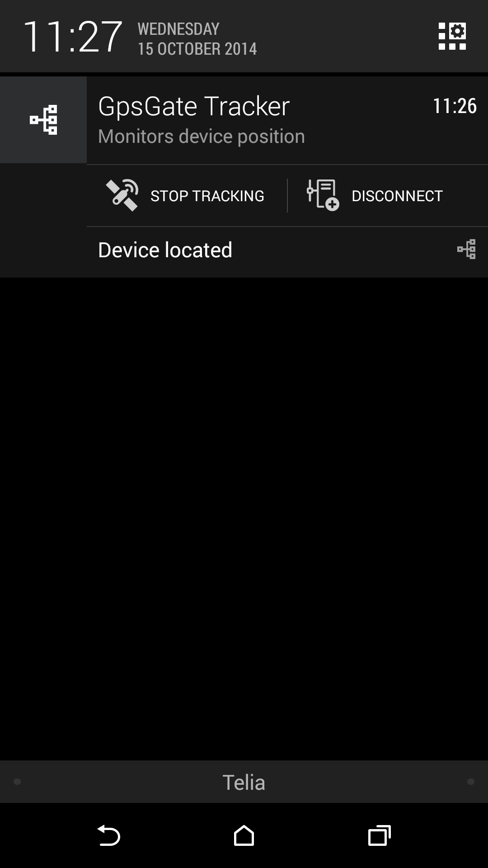Screen dimensions: 488x868
Task: Open the recent apps overview
Action: pyautogui.click(x=380, y=835)
